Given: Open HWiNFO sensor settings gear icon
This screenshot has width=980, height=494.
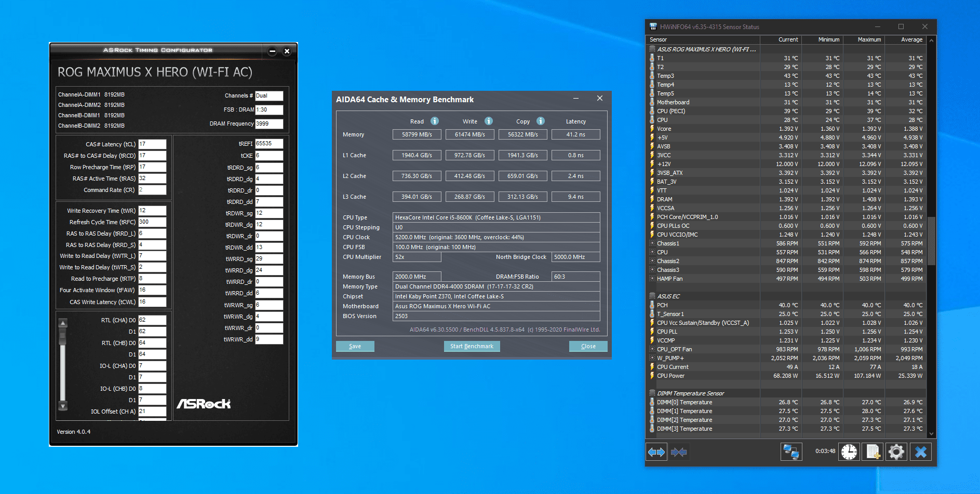Looking at the screenshot, I should 896,452.
